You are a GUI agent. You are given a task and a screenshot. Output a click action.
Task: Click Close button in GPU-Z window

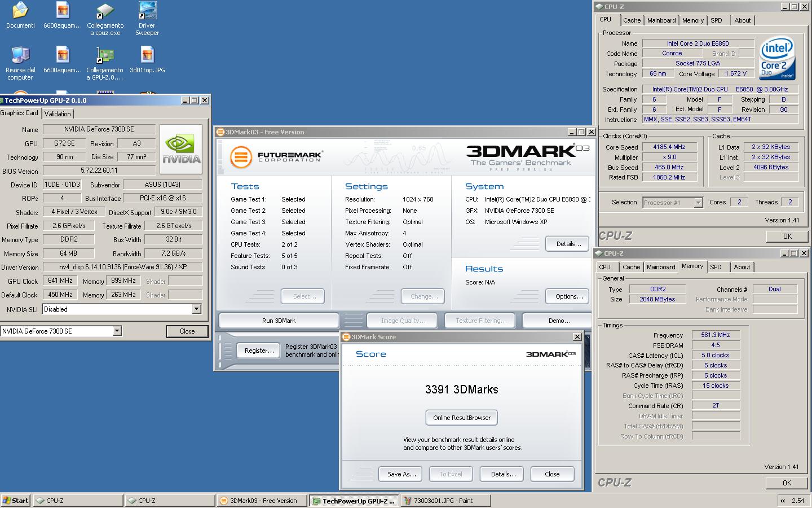(187, 331)
